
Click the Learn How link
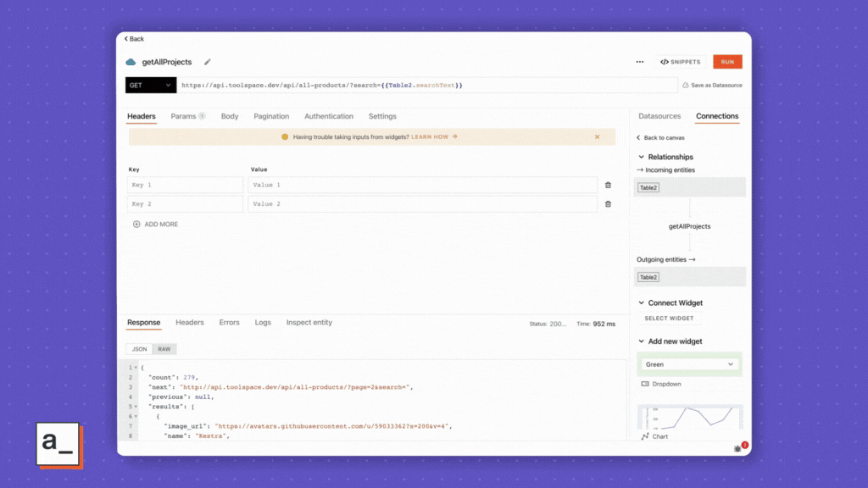click(434, 136)
